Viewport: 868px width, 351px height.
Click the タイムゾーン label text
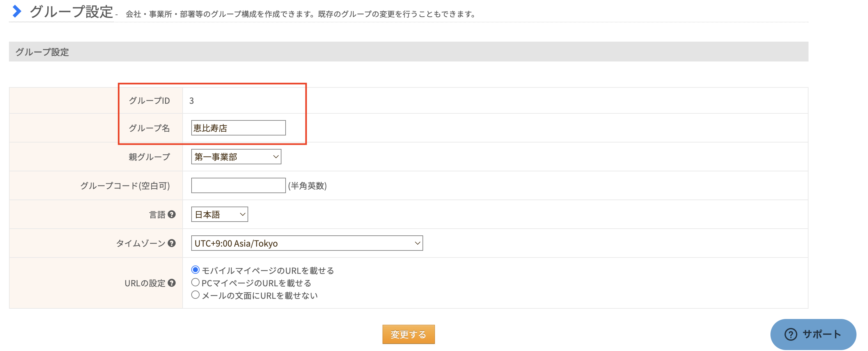(141, 243)
